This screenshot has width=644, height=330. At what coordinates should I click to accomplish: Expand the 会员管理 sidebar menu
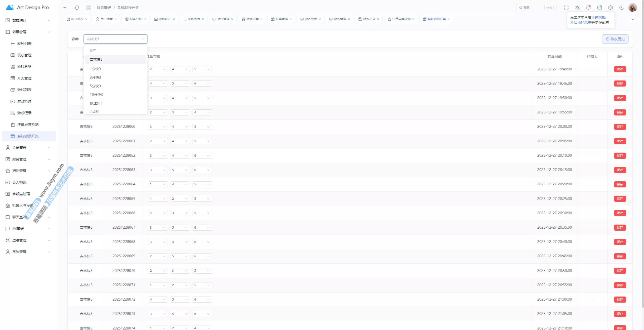click(x=28, y=148)
